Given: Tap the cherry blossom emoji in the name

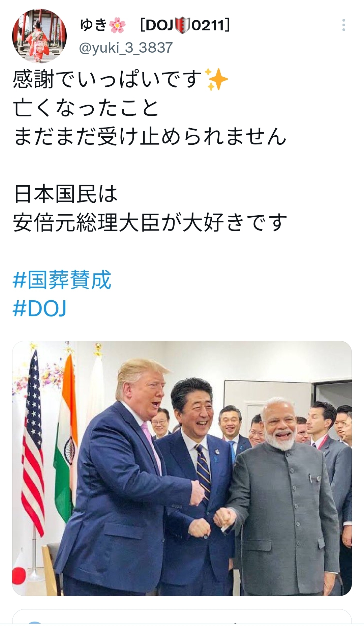Looking at the screenshot, I should [x=118, y=25].
